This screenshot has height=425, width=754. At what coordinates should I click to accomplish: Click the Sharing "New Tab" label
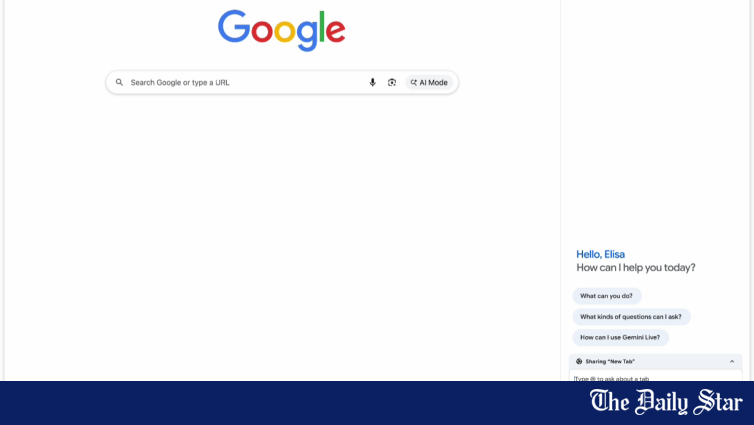(x=610, y=361)
